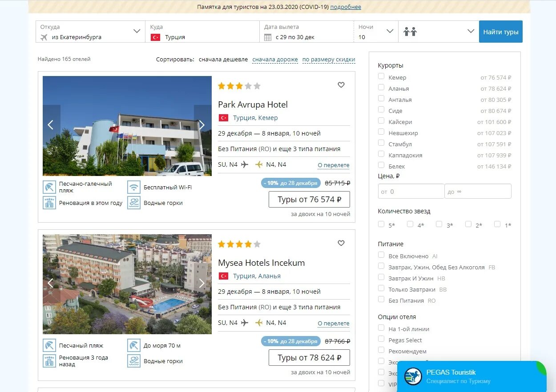
Task: Show next photo of Mysea Hotels Incekum
Action: click(x=202, y=283)
